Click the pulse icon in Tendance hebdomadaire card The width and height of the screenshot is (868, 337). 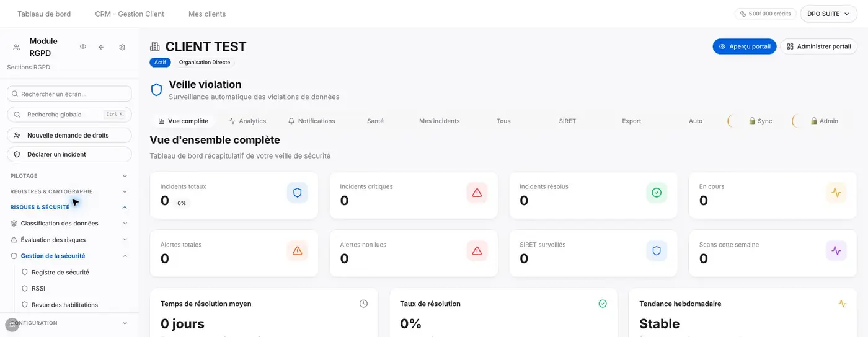click(x=842, y=304)
